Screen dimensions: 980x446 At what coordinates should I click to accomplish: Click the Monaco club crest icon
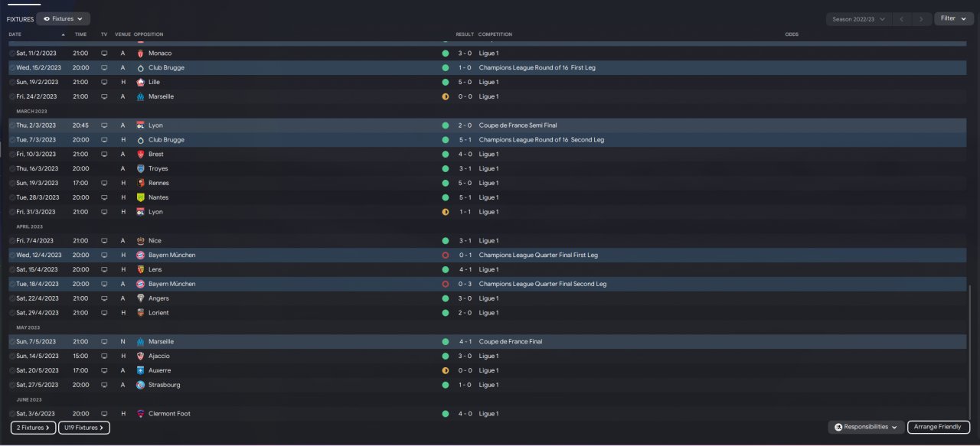pos(140,54)
